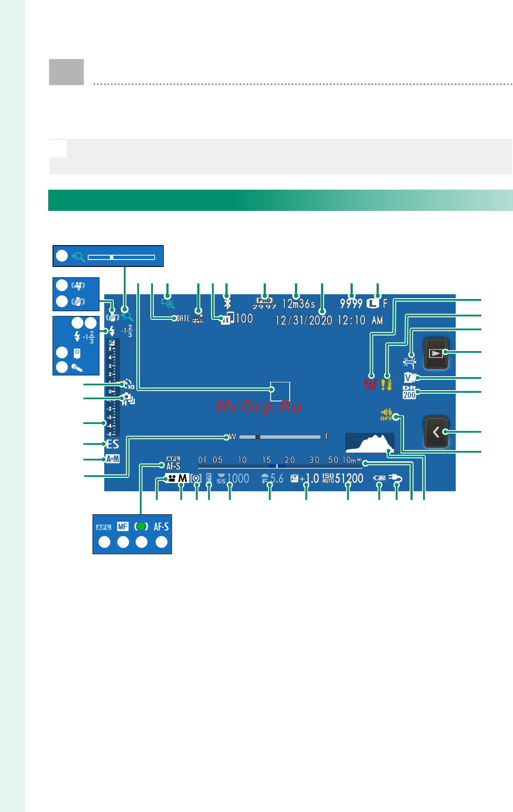513x812 pixels.
Task: Click ISO AUTO 51200 value
Action: coord(343,479)
